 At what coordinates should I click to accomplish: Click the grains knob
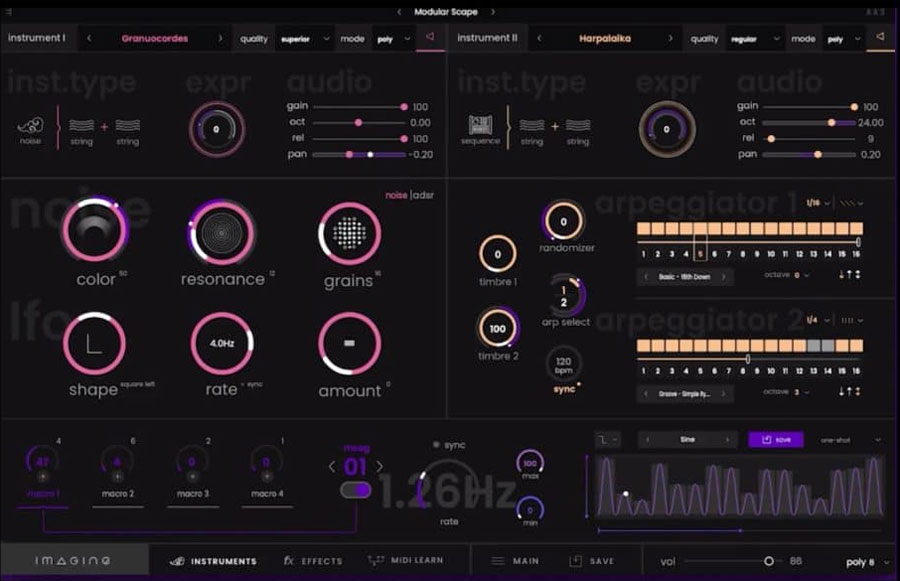(349, 233)
